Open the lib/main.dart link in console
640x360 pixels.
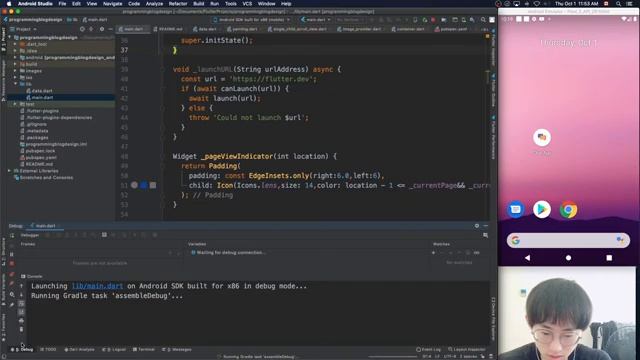pos(97,286)
